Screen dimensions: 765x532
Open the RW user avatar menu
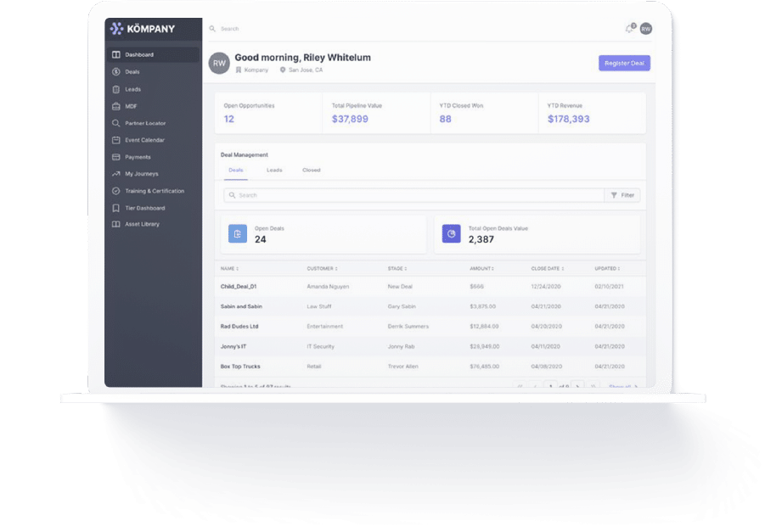coord(646,29)
